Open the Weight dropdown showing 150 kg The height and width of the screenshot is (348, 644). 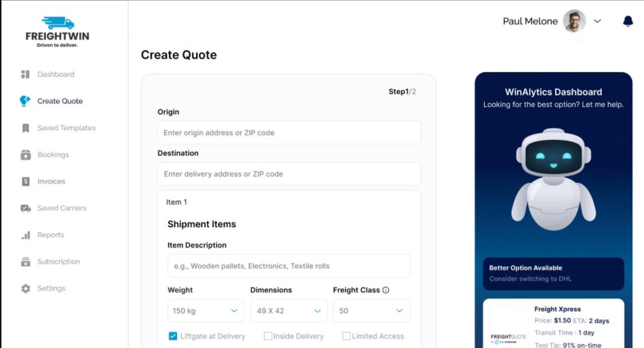click(206, 311)
